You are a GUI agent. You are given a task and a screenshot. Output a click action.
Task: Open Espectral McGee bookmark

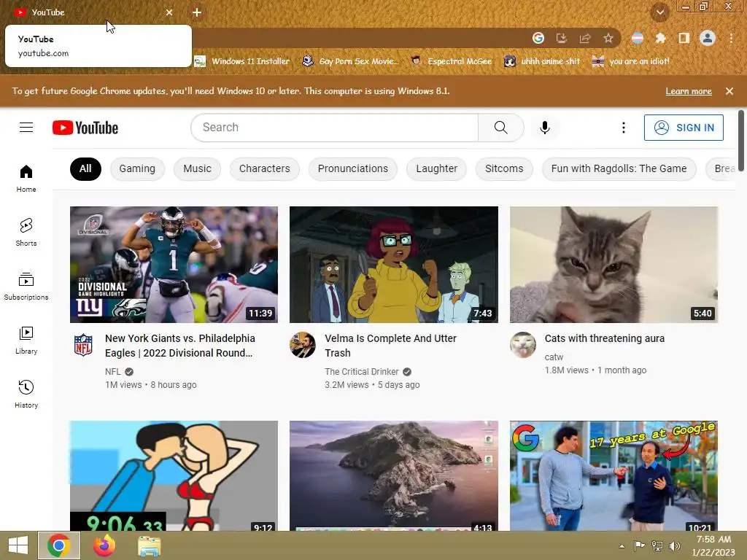pos(452,61)
